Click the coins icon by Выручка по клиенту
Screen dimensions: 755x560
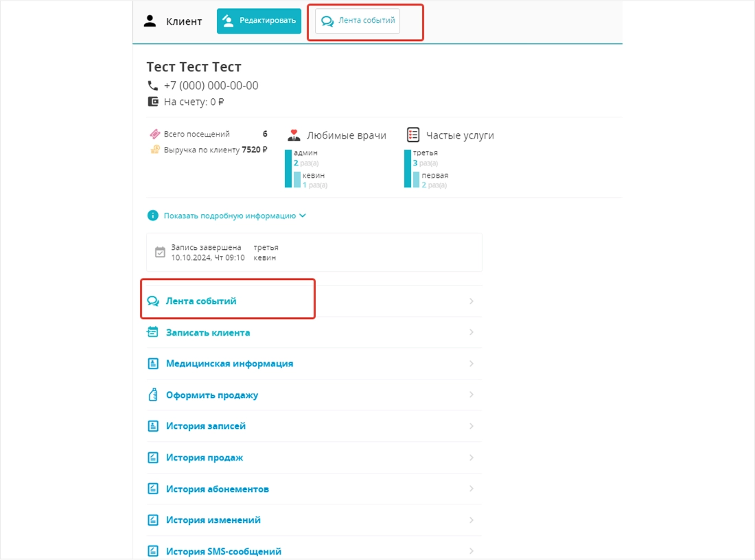154,150
